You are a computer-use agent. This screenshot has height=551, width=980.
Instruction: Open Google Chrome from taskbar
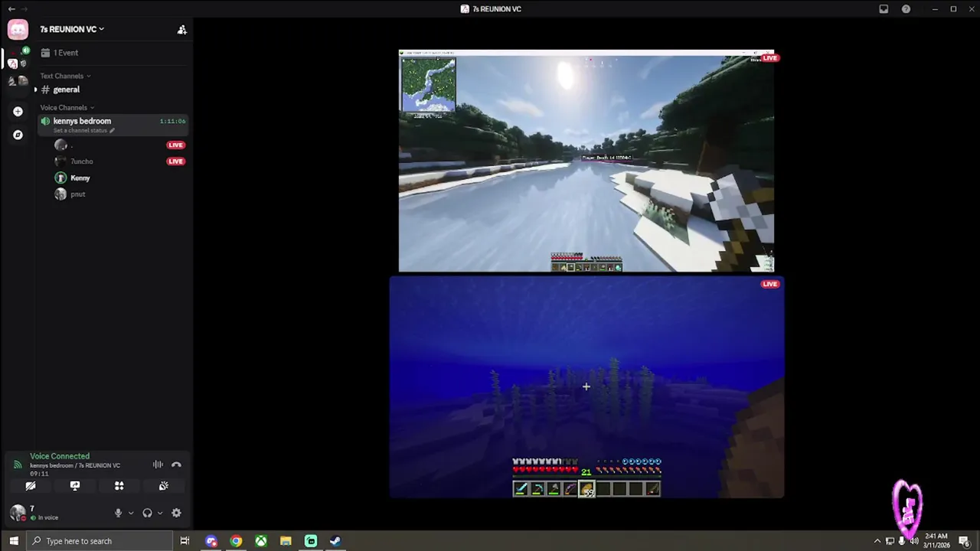coord(236,541)
